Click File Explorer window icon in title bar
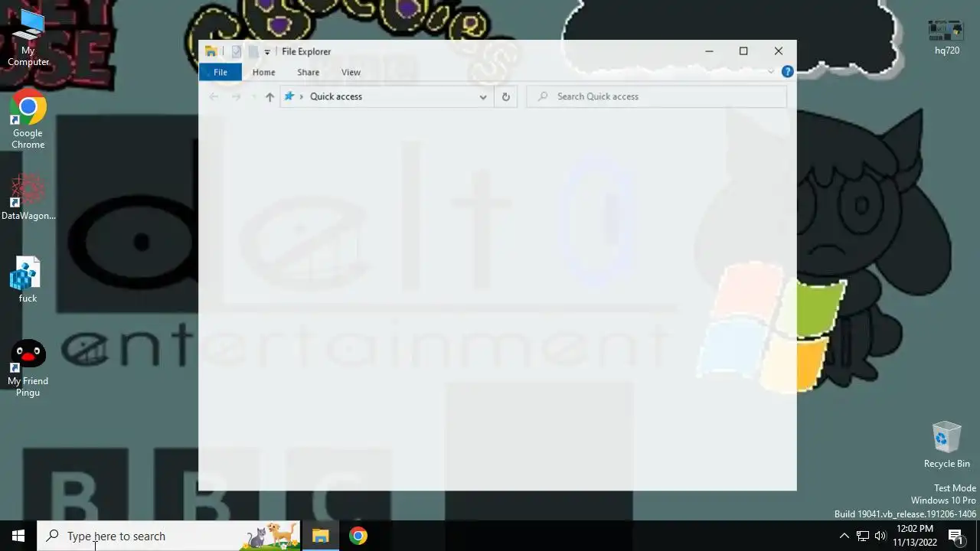 pos(211,51)
